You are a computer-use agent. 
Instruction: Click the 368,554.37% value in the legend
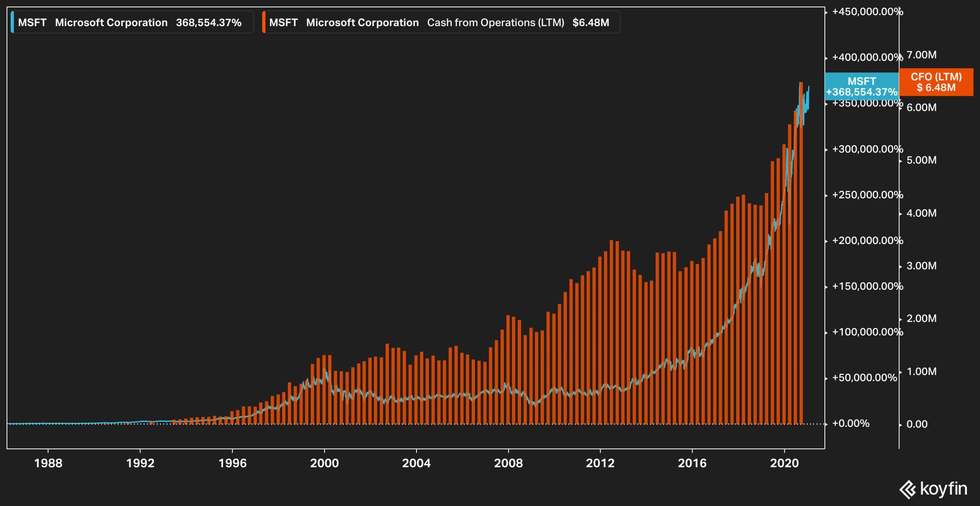tap(209, 22)
